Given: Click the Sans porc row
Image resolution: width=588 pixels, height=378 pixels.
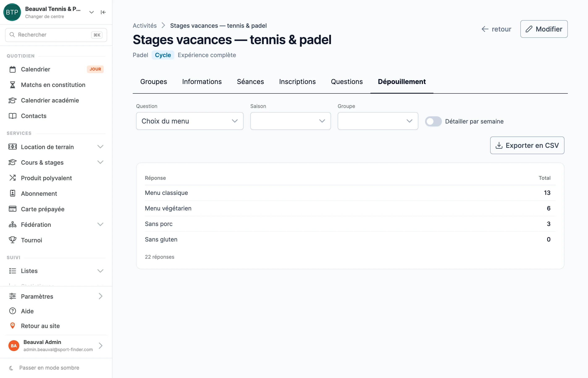Looking at the screenshot, I should [350, 224].
